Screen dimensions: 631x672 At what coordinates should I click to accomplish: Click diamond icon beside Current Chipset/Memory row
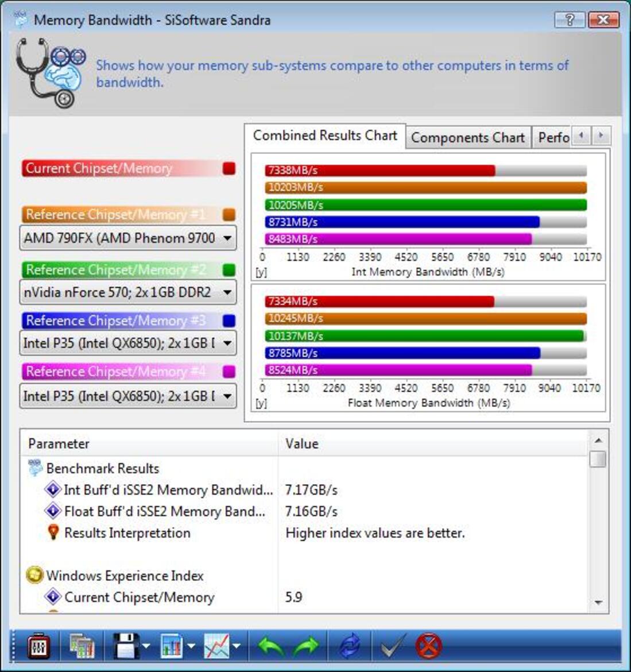tap(53, 597)
